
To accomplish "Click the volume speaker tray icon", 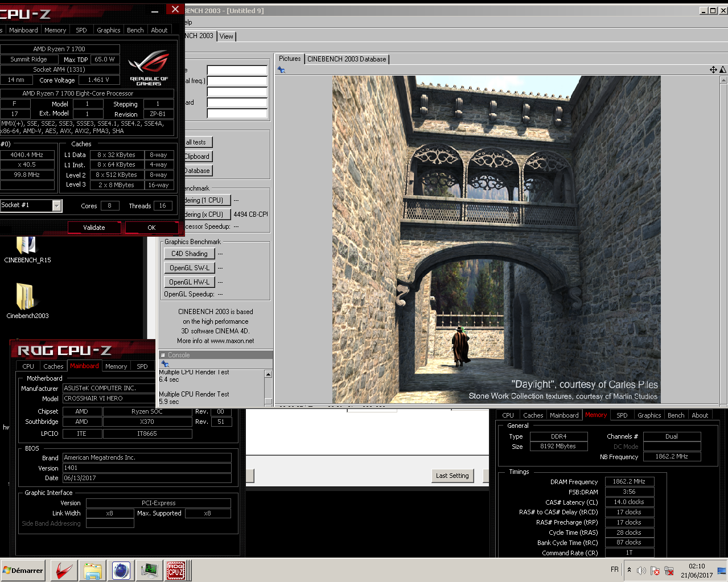I will [x=641, y=571].
